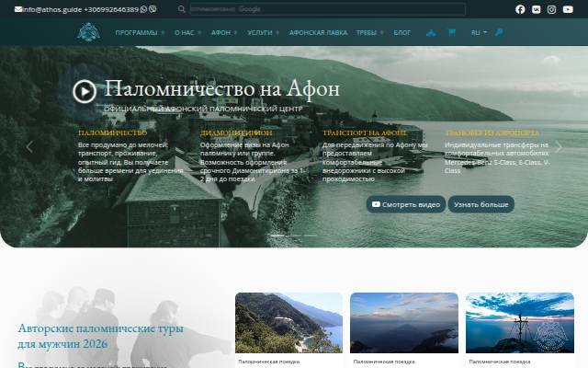Open the ПРОГРАММЫ dropdown menu
The height and width of the screenshot is (368, 588).
click(x=140, y=33)
